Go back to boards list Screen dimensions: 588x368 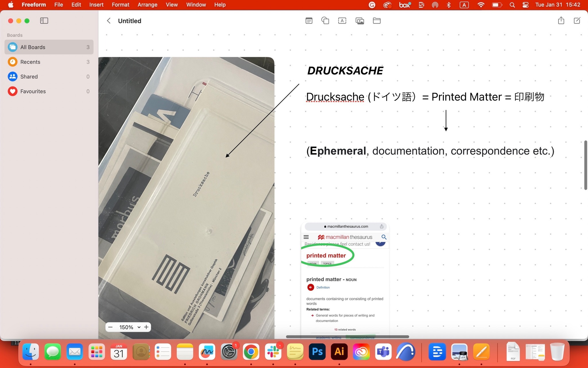tap(109, 21)
